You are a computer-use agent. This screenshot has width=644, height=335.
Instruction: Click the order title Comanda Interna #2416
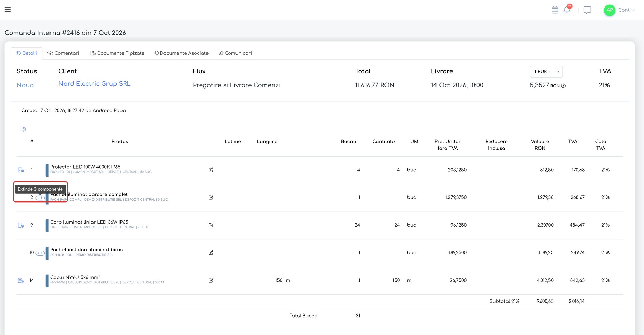[42, 33]
